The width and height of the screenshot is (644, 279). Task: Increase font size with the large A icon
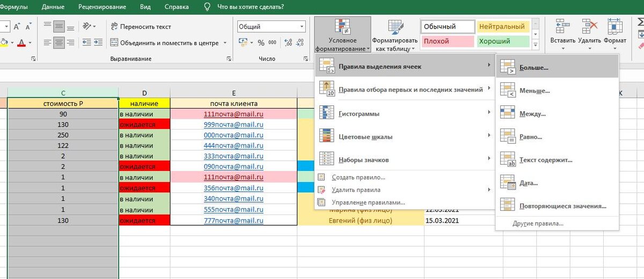point(16,26)
